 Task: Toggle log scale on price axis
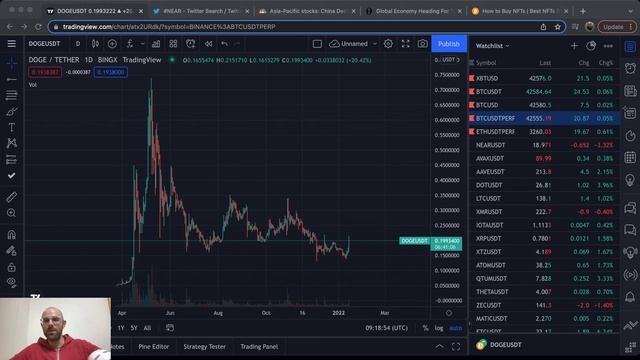[x=439, y=328]
